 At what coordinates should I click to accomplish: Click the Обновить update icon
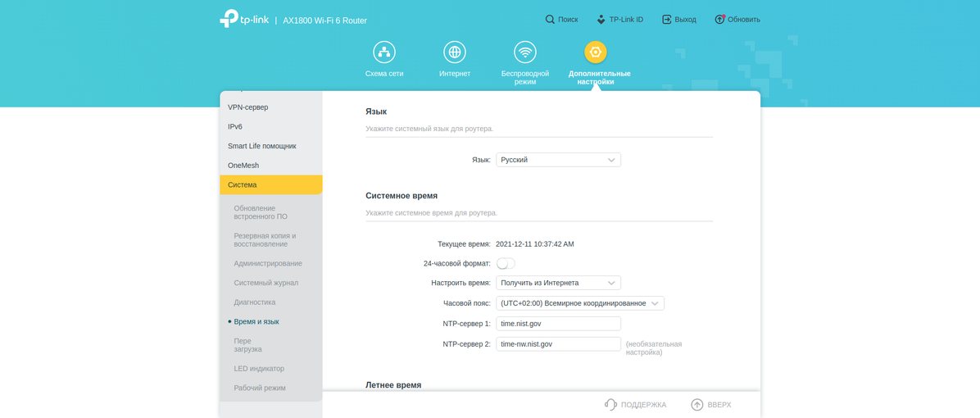720,20
